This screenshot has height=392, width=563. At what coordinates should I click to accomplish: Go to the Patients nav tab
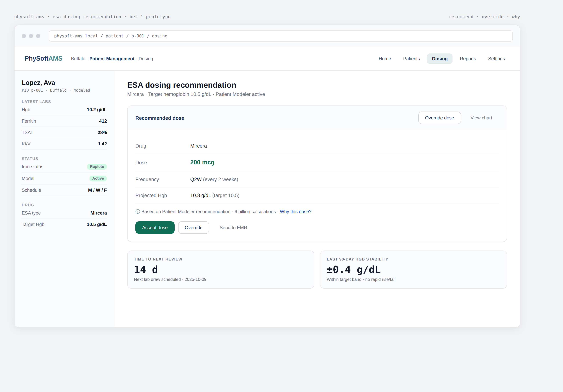(x=411, y=59)
